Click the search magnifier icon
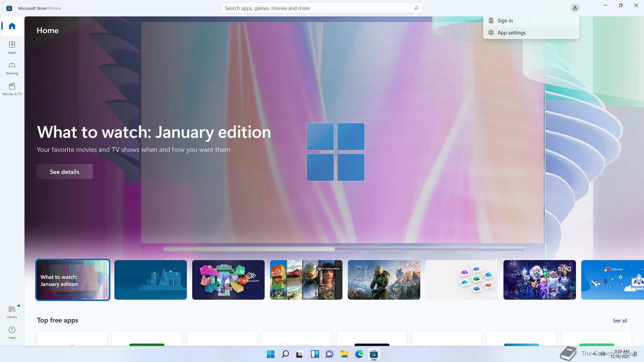Screen dimensions: 644x362 pyautogui.click(x=417, y=8)
